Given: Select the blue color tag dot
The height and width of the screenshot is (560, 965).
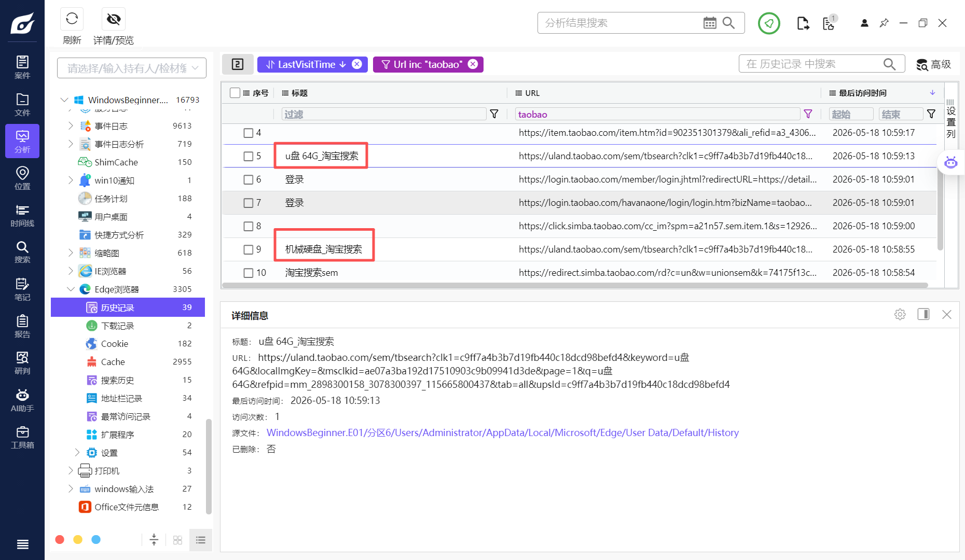Looking at the screenshot, I should coord(96,540).
